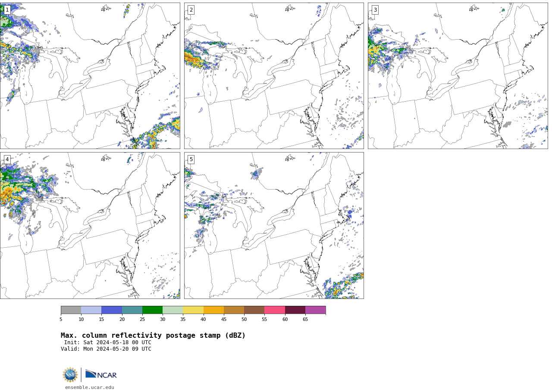Click the colorbar tick label 10

coord(81,319)
